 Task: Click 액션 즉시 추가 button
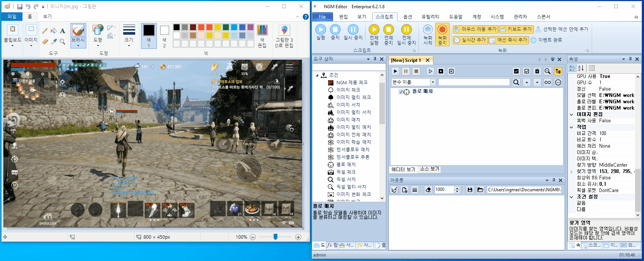tap(508, 40)
